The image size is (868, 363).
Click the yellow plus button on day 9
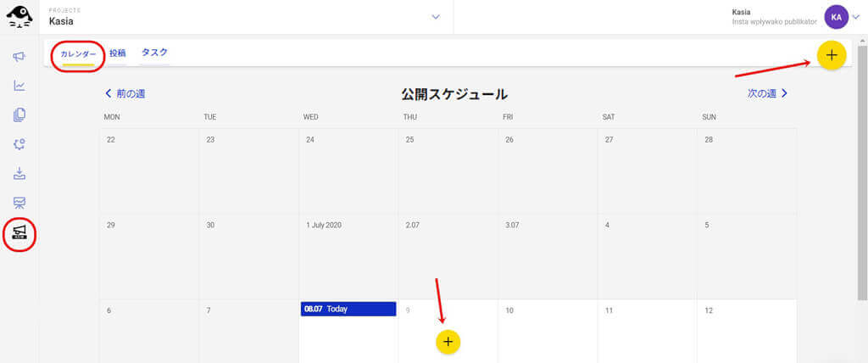pos(448,341)
